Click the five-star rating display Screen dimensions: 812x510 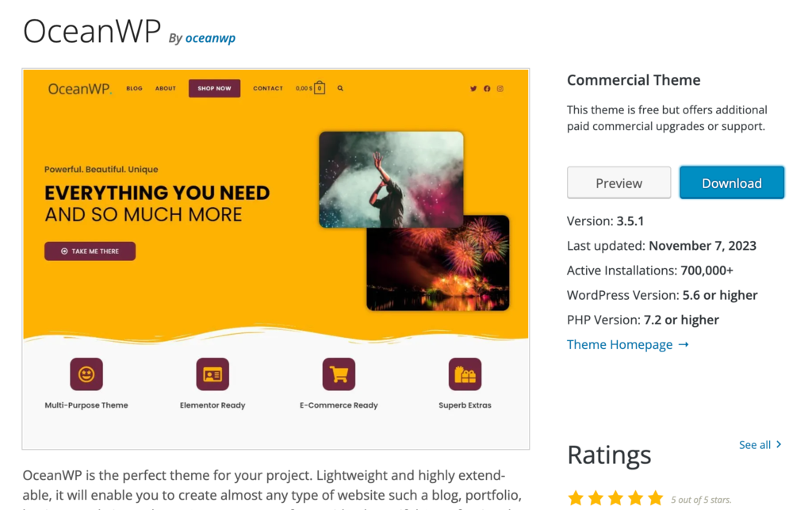(x=615, y=499)
